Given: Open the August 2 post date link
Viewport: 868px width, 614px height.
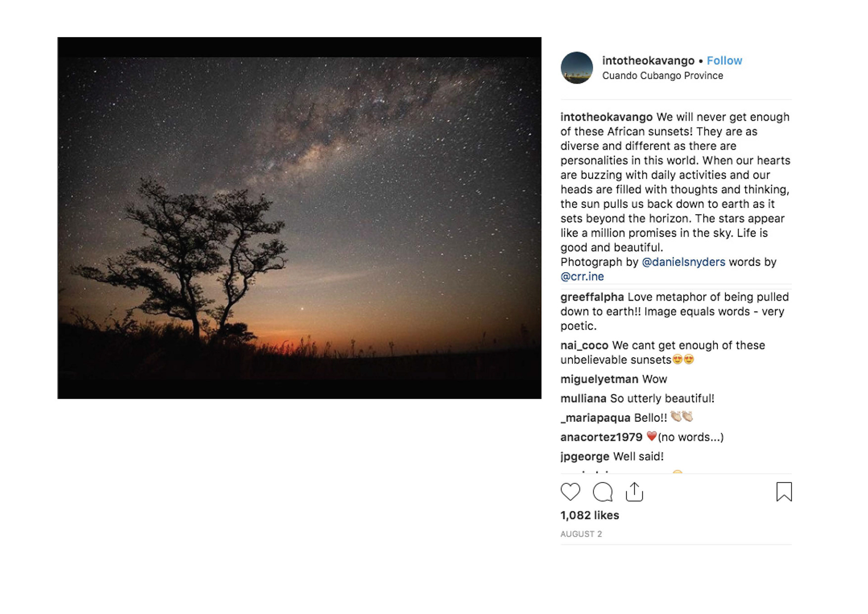Looking at the screenshot, I should click(x=581, y=534).
